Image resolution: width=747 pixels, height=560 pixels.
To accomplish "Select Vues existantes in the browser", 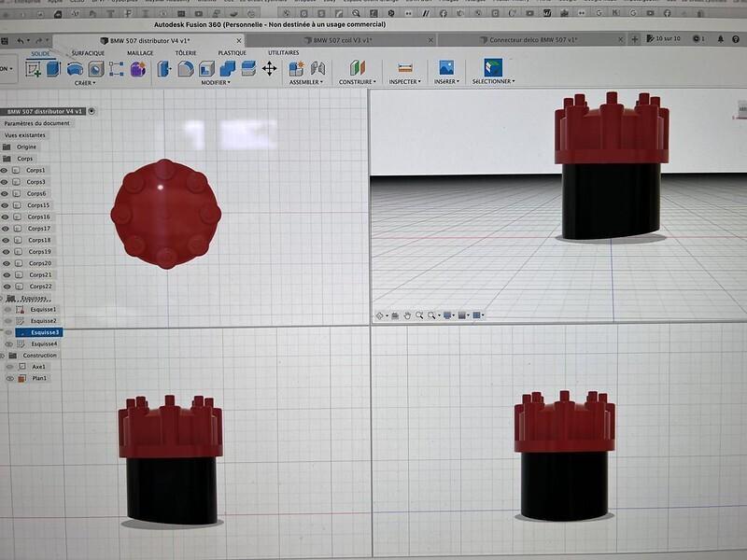I will (24, 135).
